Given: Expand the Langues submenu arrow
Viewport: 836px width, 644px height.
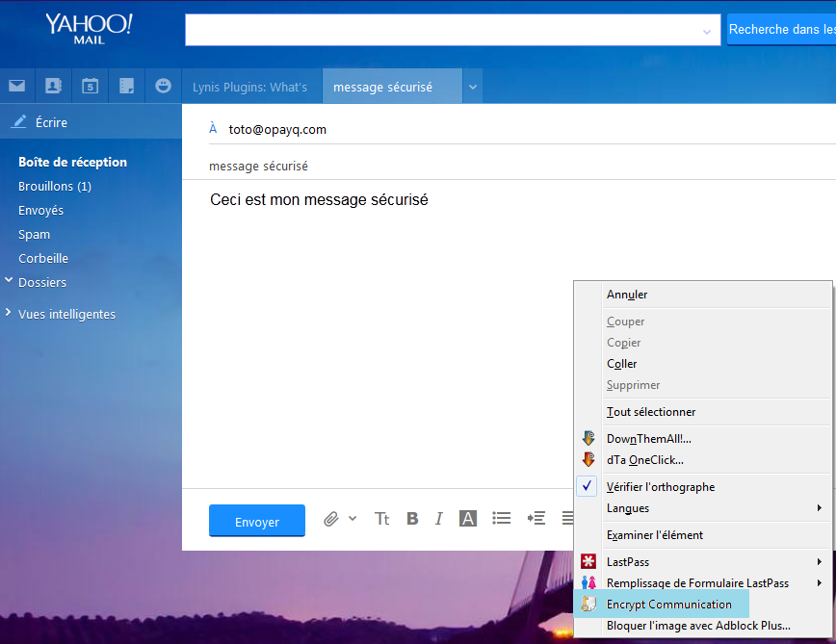Looking at the screenshot, I should click(x=820, y=508).
